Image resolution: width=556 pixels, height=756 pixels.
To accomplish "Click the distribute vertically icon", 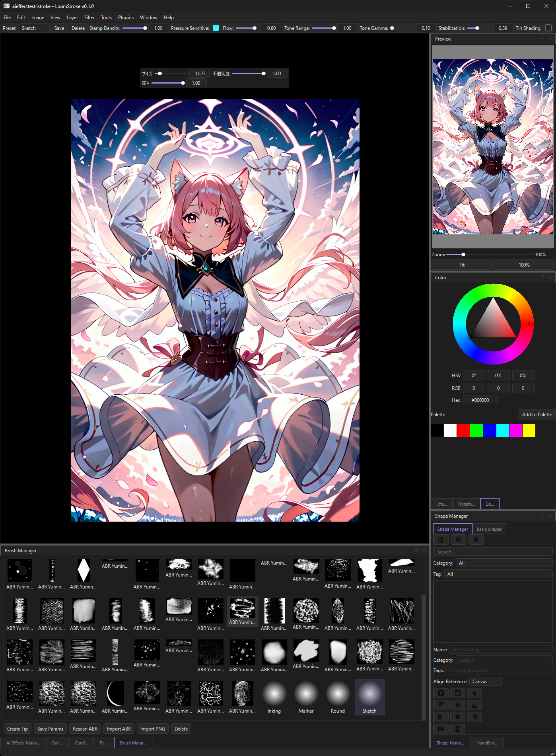I will tap(458, 729).
